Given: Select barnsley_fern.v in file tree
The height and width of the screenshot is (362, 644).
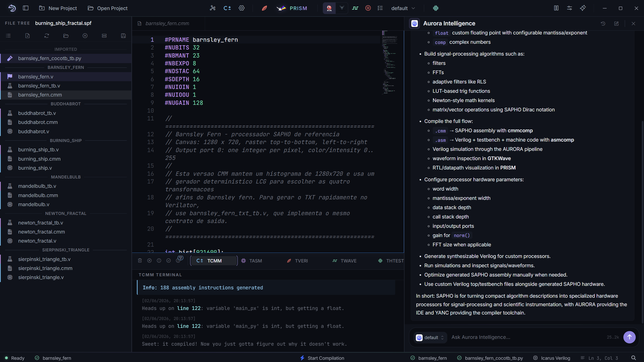Looking at the screenshot, I should (66, 77).
